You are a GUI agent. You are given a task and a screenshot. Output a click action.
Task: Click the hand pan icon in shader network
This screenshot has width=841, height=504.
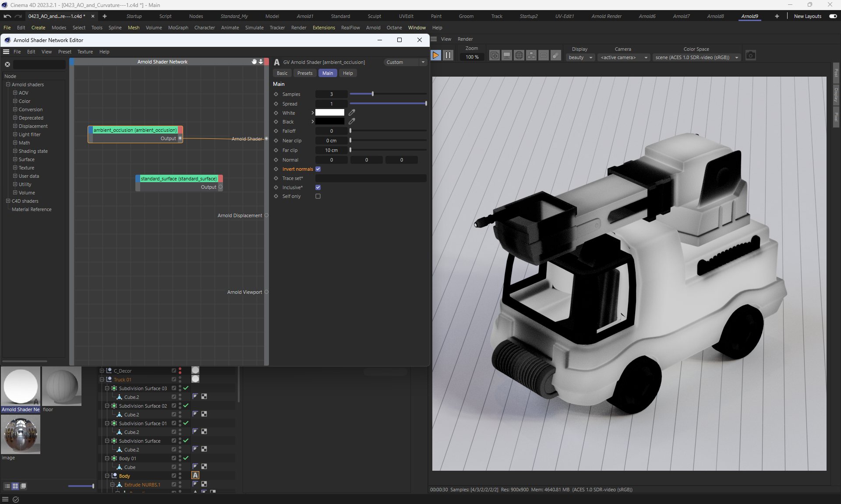[254, 62]
